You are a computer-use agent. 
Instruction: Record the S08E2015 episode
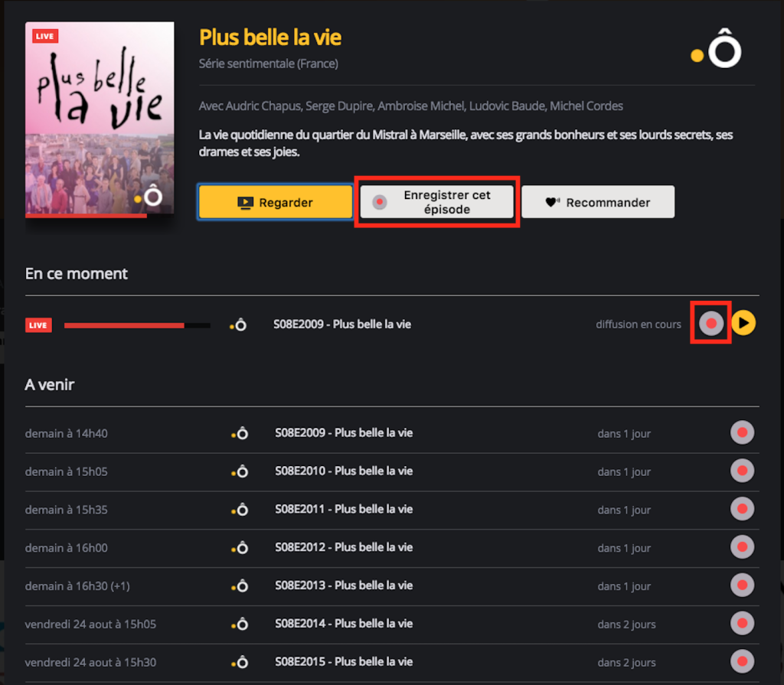pyautogui.click(x=742, y=661)
